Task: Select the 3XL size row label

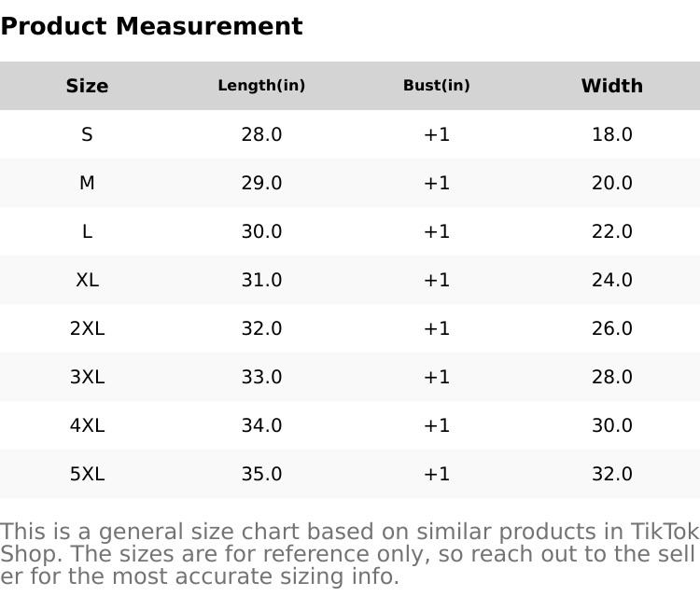Action: tap(87, 377)
